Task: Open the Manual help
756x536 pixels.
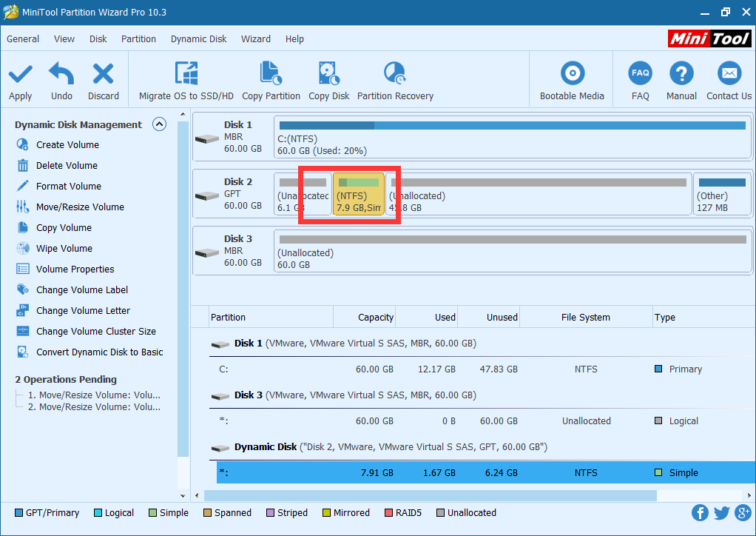Action: 681,81
